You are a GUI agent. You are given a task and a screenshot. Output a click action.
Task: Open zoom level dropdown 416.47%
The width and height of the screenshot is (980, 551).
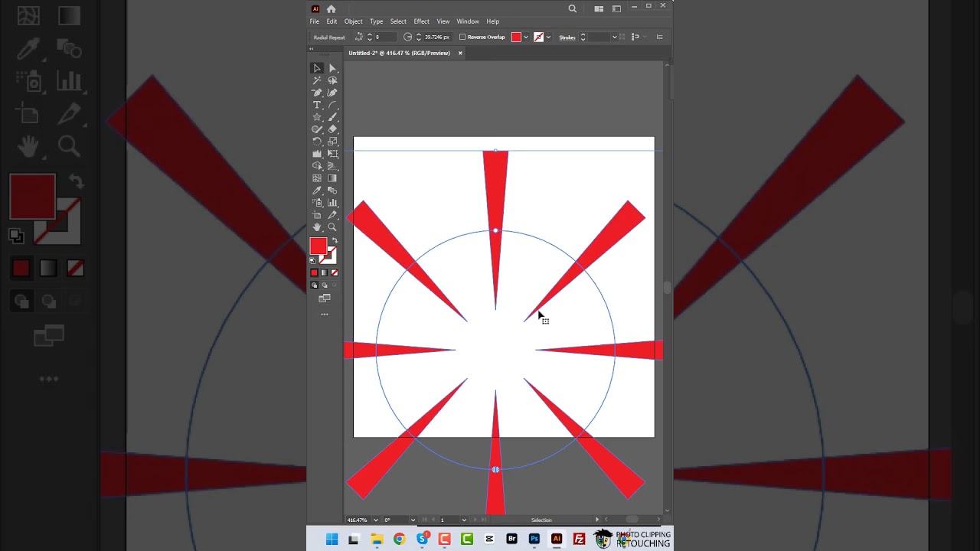375,520
